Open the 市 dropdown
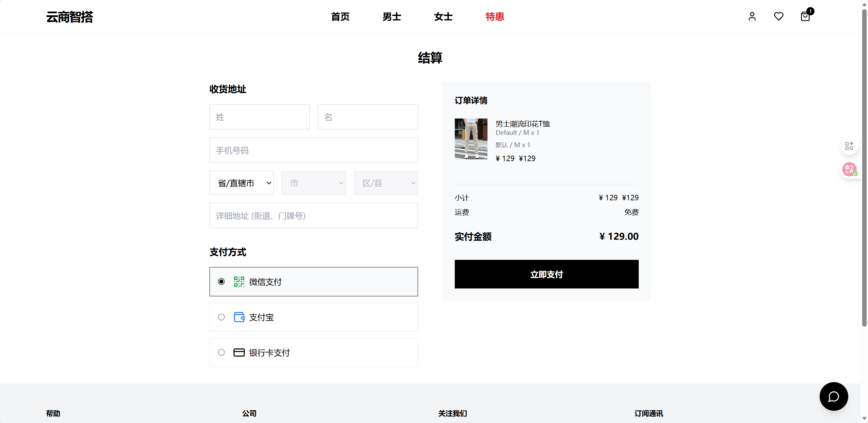 pyautogui.click(x=313, y=183)
